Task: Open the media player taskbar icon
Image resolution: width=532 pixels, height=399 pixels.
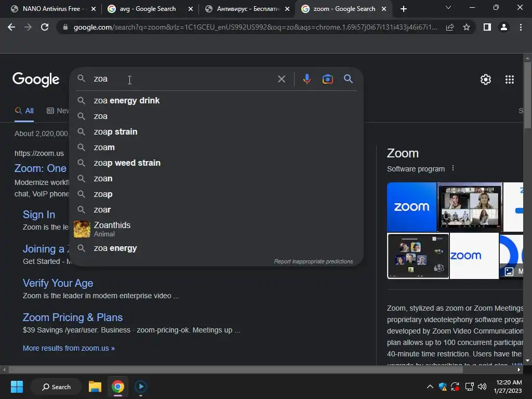Action: click(140, 387)
